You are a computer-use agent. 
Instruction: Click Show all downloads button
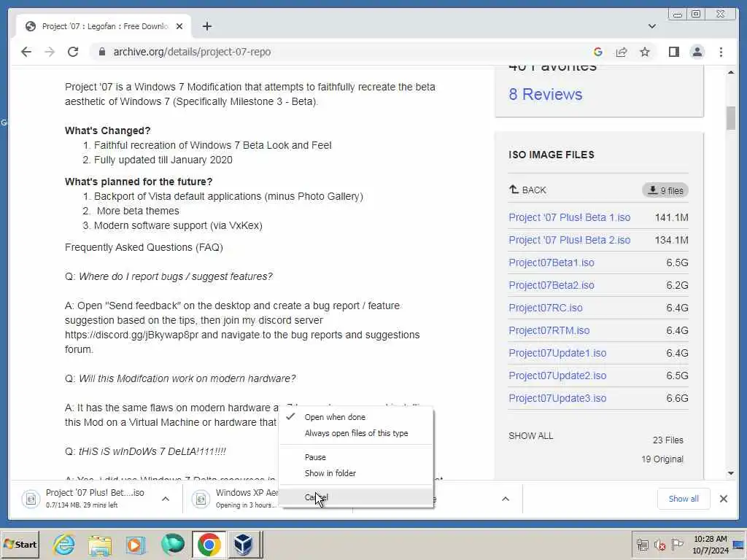684,499
